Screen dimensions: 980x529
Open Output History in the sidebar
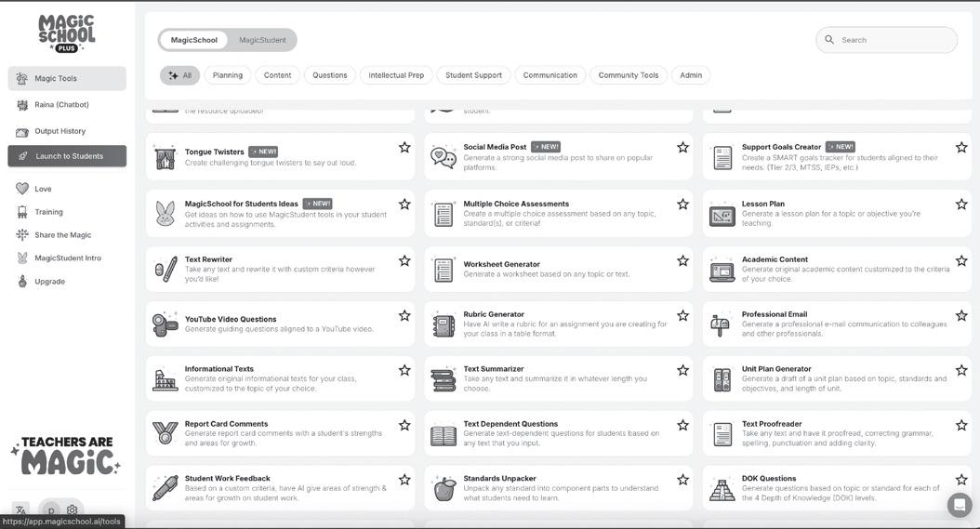(67, 131)
